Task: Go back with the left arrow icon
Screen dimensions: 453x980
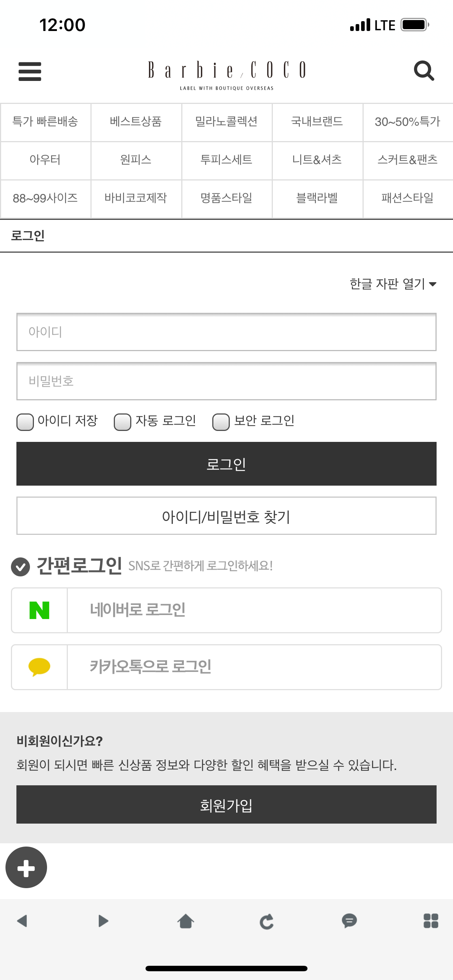Action: tap(22, 921)
